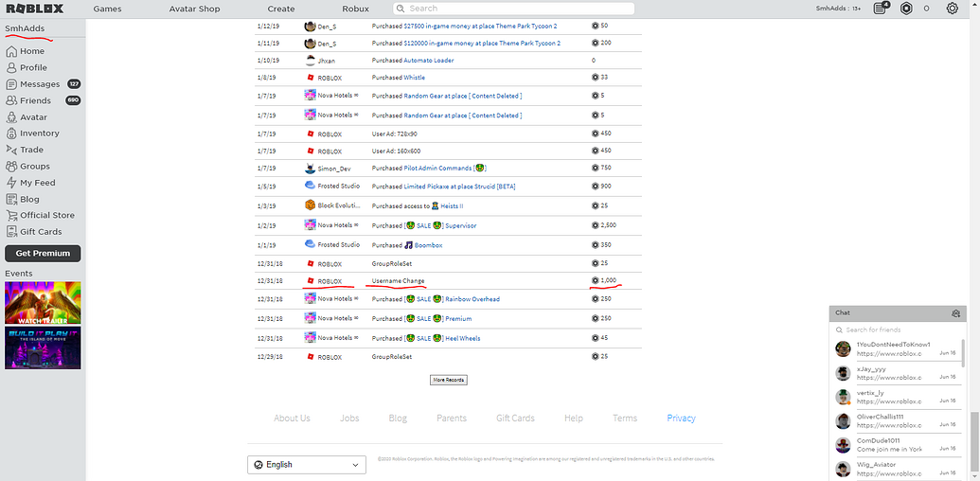Image resolution: width=980 pixels, height=481 pixels.
Task: Open the Roblox logo home link
Action: tap(34, 9)
